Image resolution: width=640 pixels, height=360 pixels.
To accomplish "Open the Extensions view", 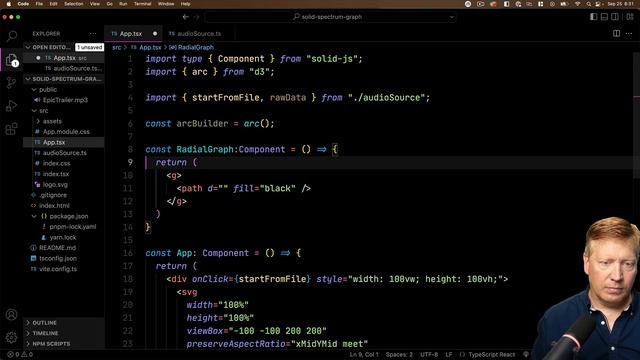I will click(11, 129).
